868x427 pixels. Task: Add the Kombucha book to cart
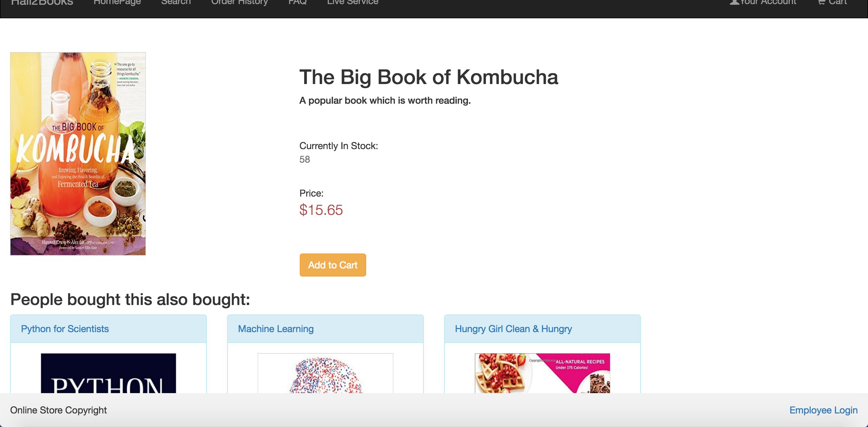tap(333, 265)
